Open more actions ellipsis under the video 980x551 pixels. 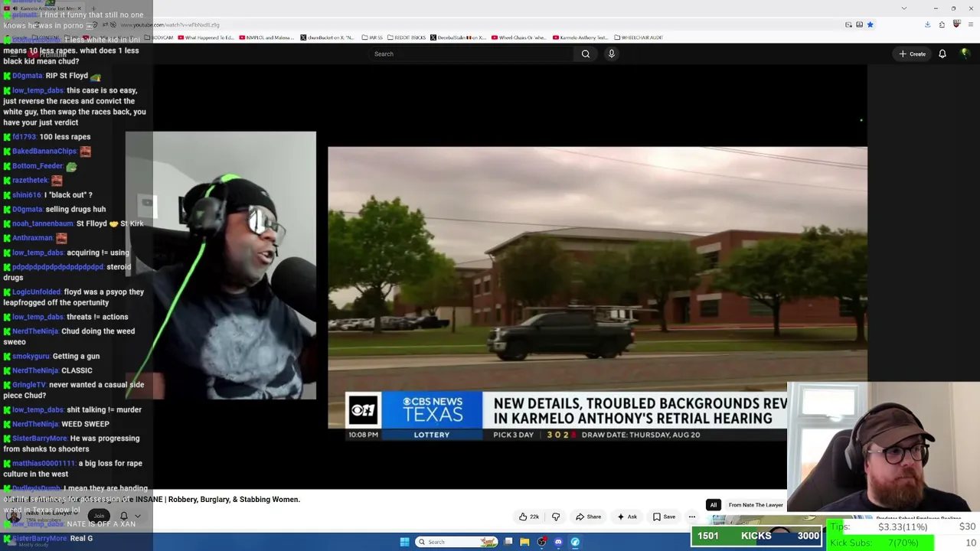692,517
